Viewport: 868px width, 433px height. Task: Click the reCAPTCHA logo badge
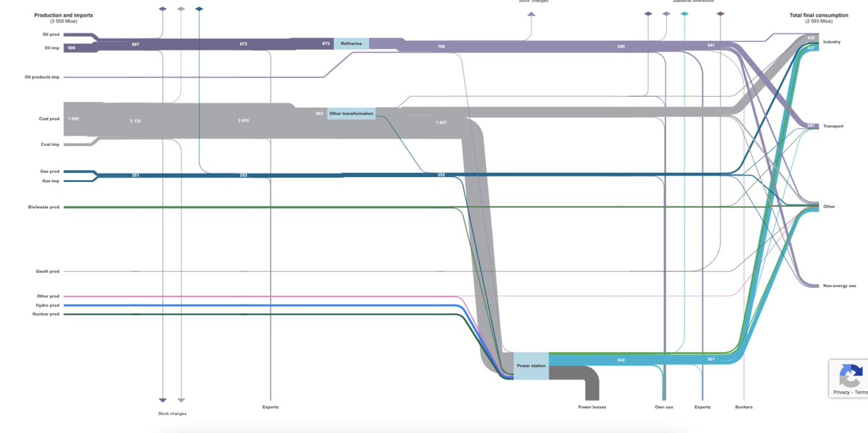click(851, 376)
